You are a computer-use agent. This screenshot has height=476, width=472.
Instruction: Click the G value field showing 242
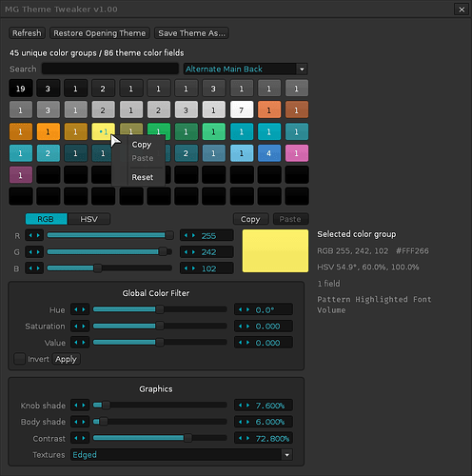(x=206, y=252)
